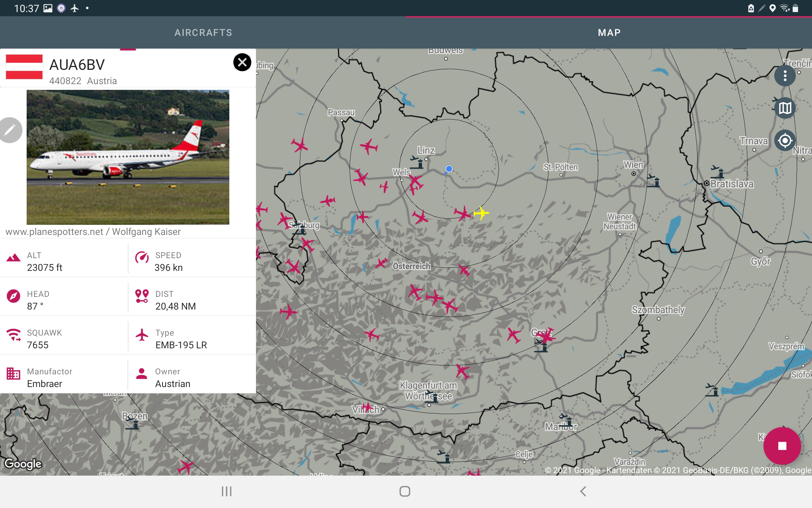Tap the Android home button

pyautogui.click(x=405, y=491)
